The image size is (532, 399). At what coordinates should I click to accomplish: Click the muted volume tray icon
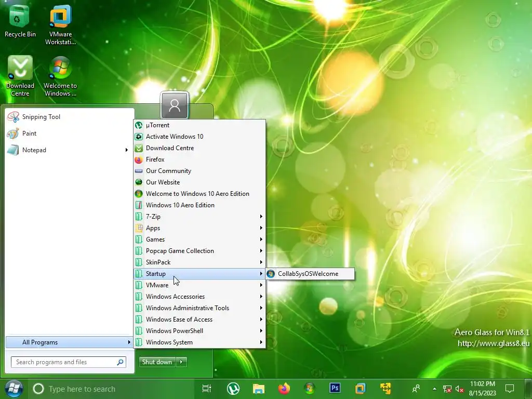pyautogui.click(x=460, y=389)
